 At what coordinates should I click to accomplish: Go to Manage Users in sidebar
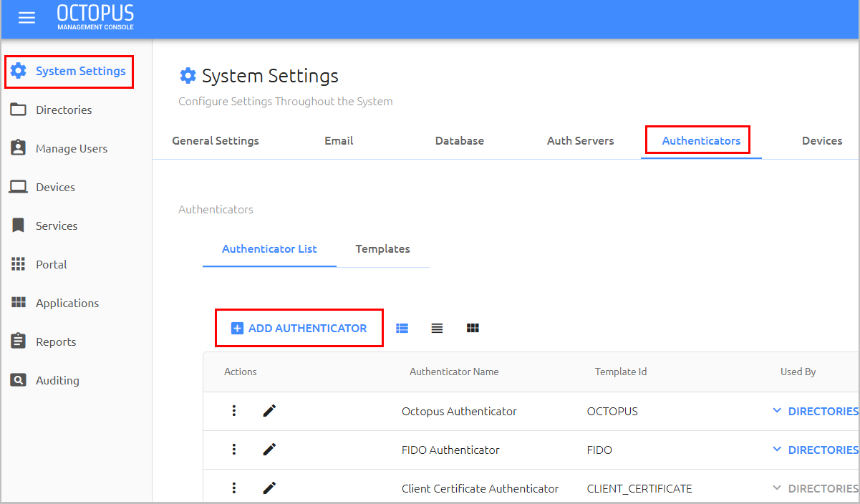(x=72, y=148)
